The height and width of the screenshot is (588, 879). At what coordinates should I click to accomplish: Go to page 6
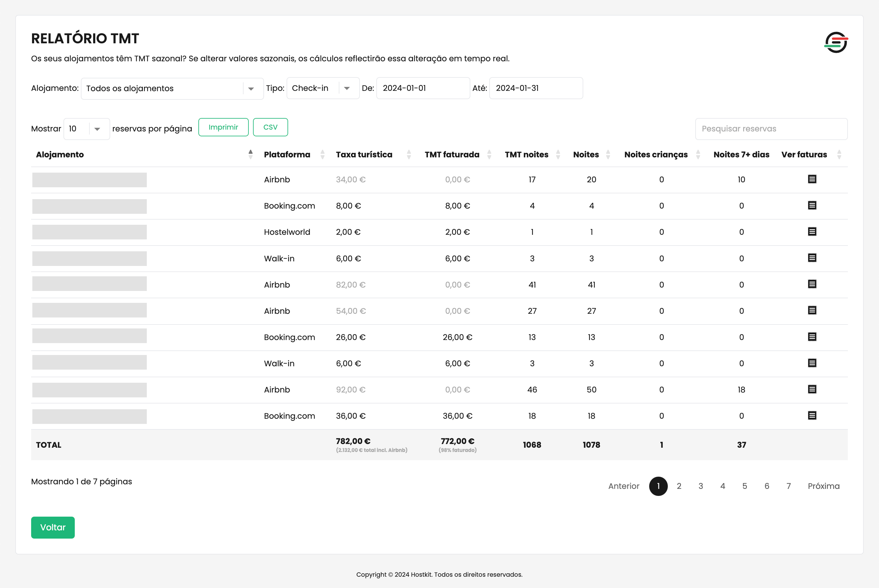(767, 486)
